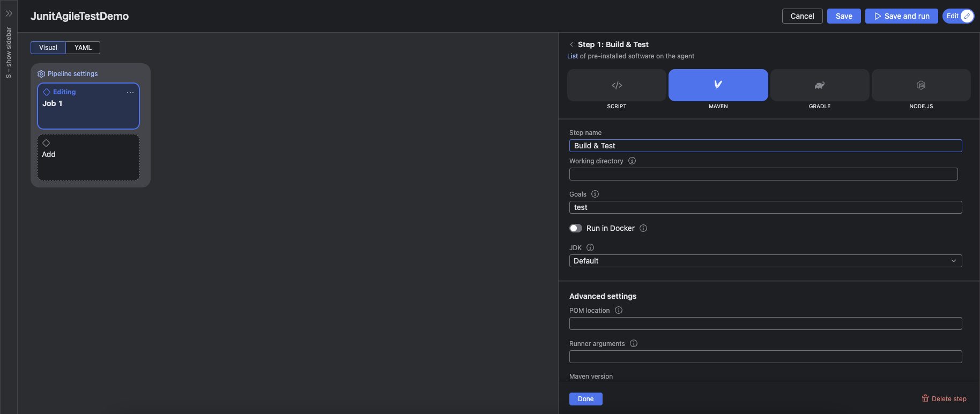980x414 pixels.
Task: Click the Working directory info icon
Action: [x=632, y=161]
